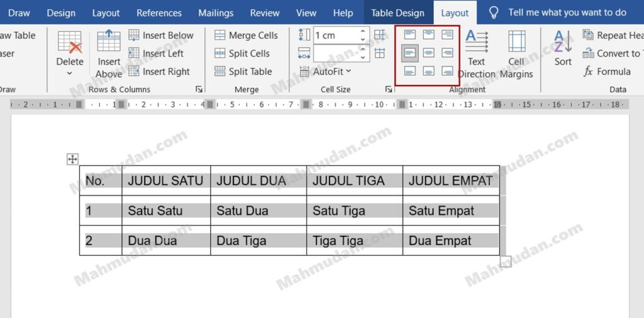Open Cell Size dialog launcher
Viewport: 644px width, 318px height.
tap(389, 90)
